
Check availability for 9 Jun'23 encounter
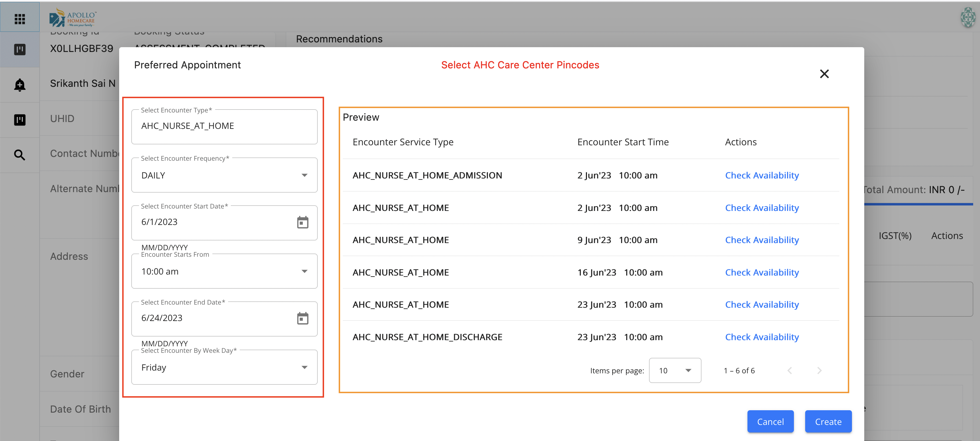click(x=761, y=240)
